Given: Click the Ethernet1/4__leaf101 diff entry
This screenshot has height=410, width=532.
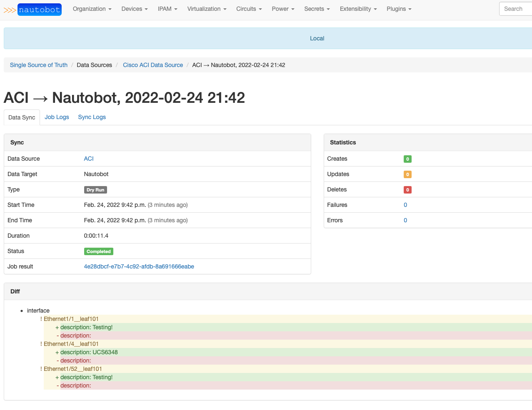Looking at the screenshot, I should pos(71,344).
